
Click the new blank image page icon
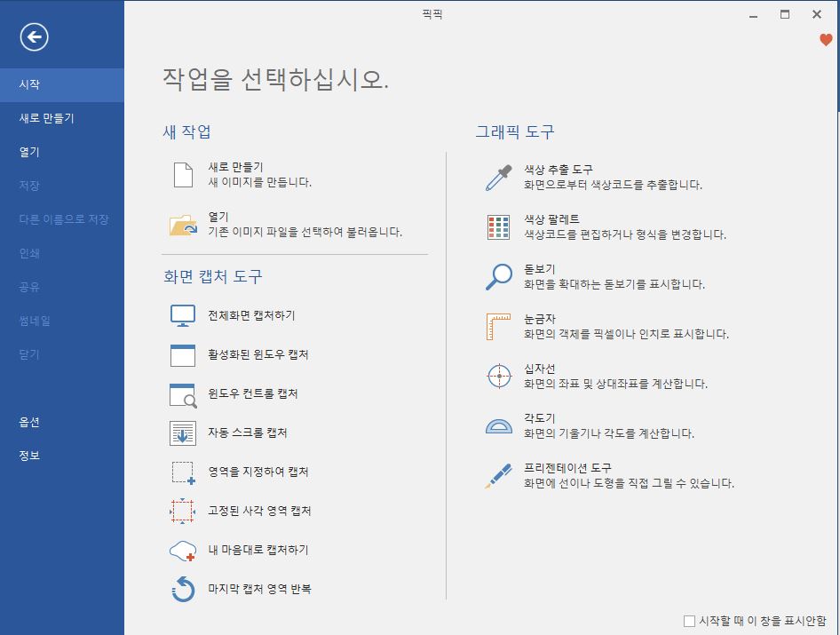(183, 175)
